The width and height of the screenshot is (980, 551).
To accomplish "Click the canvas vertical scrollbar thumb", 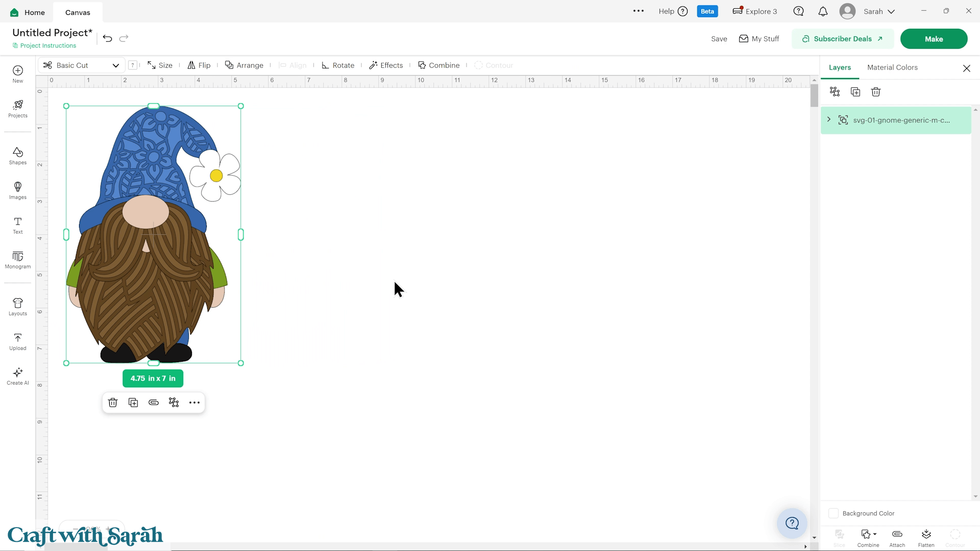I will click(814, 95).
